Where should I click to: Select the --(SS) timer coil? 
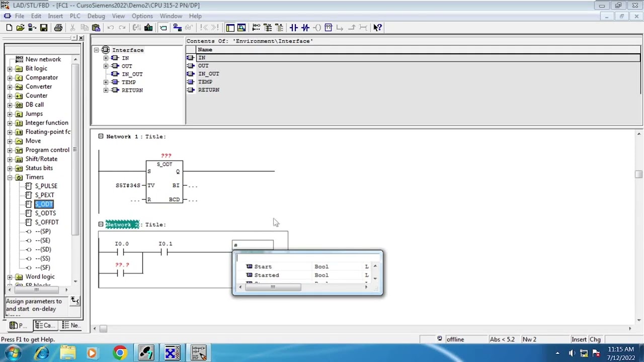point(43,258)
